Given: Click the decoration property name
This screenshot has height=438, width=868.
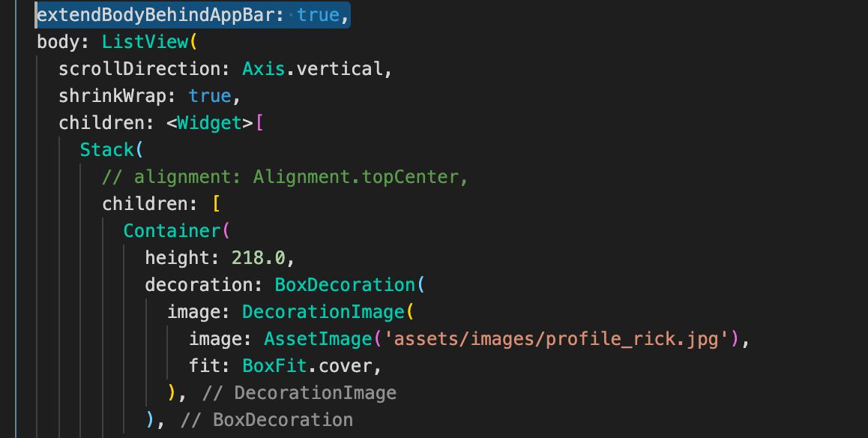Looking at the screenshot, I should pos(199,286).
